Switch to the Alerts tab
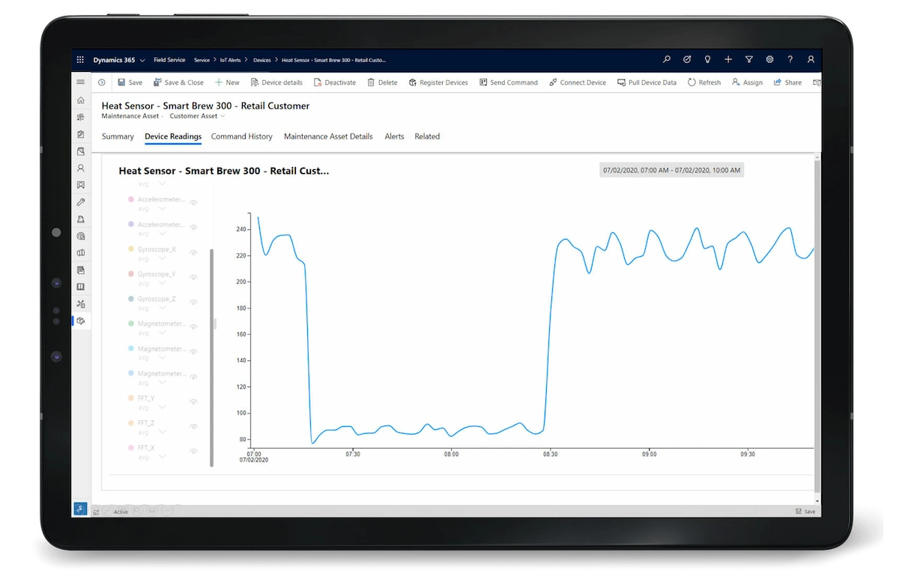899x588 pixels. click(x=394, y=136)
